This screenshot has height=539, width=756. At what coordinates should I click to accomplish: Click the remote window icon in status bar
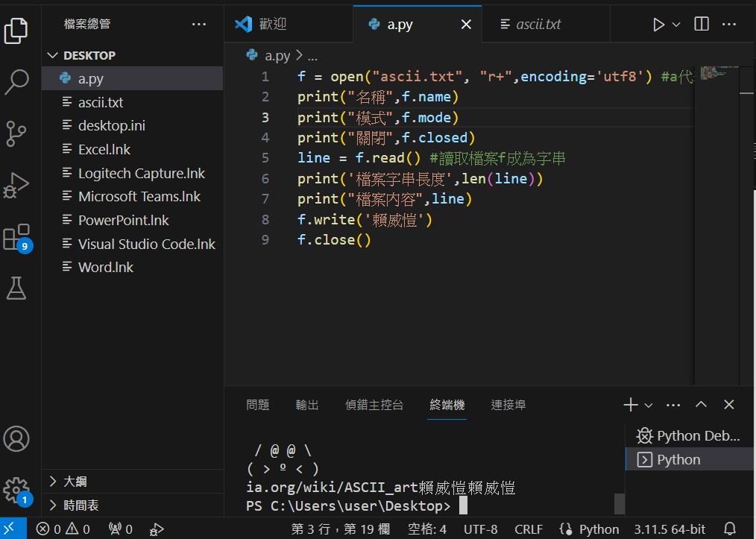13,529
